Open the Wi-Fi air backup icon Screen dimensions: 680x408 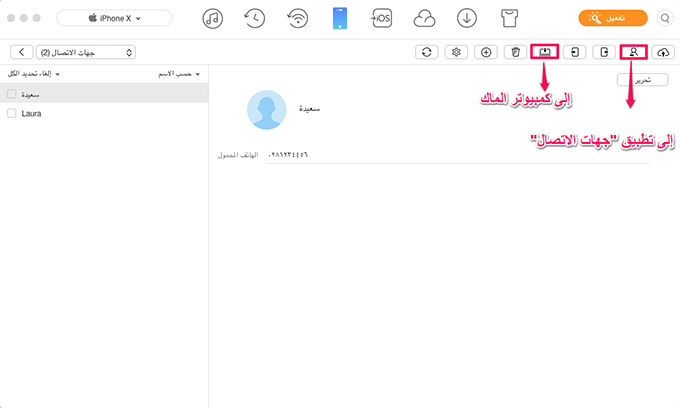[298, 19]
